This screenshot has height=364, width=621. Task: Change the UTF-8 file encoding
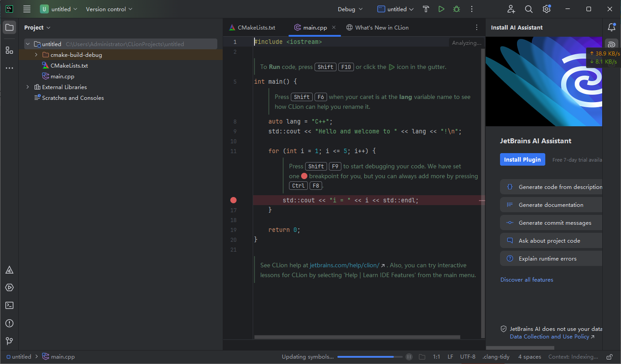(468, 357)
